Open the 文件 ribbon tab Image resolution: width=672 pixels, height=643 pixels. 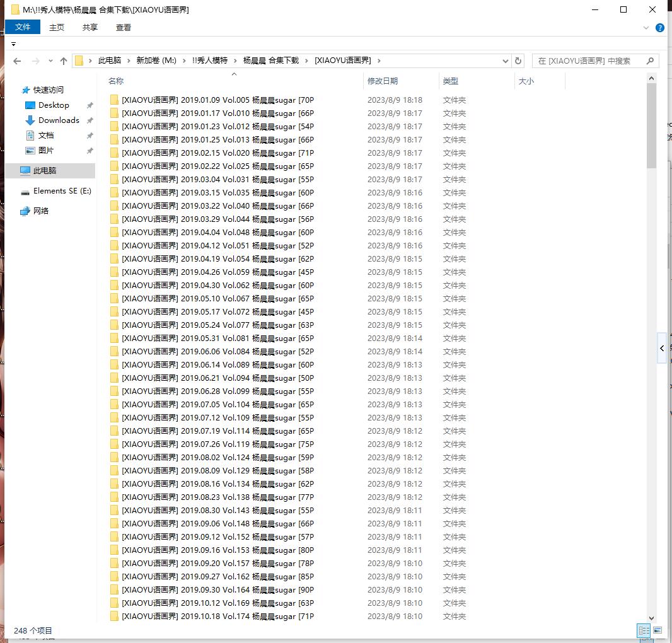23,27
